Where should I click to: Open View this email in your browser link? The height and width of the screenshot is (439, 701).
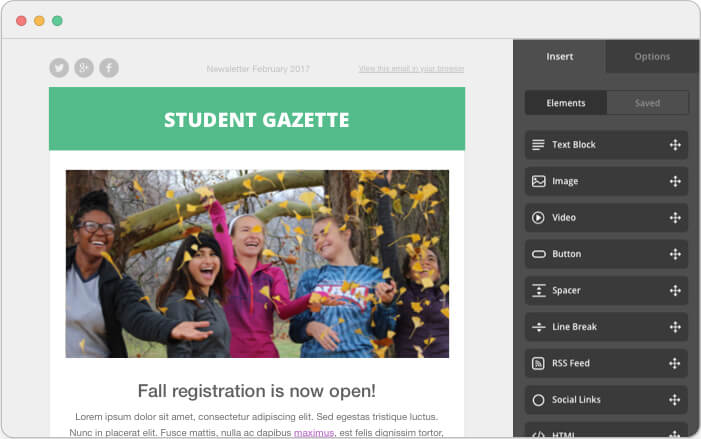pyautogui.click(x=411, y=69)
